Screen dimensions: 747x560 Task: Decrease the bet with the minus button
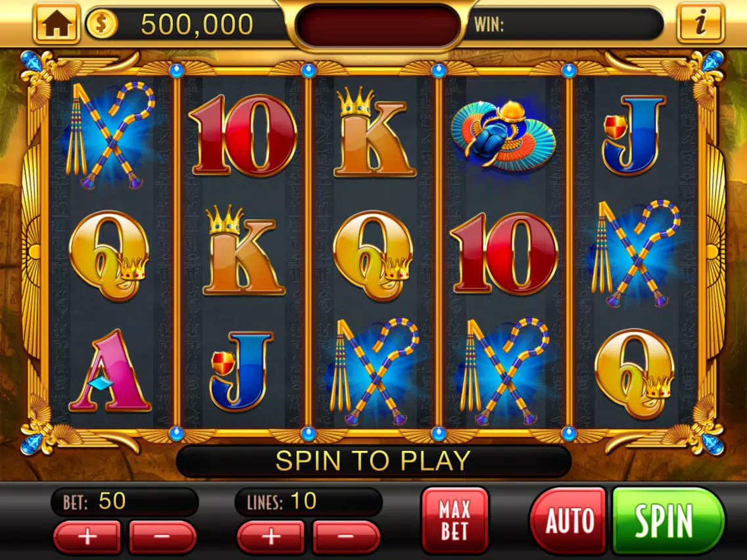click(162, 536)
